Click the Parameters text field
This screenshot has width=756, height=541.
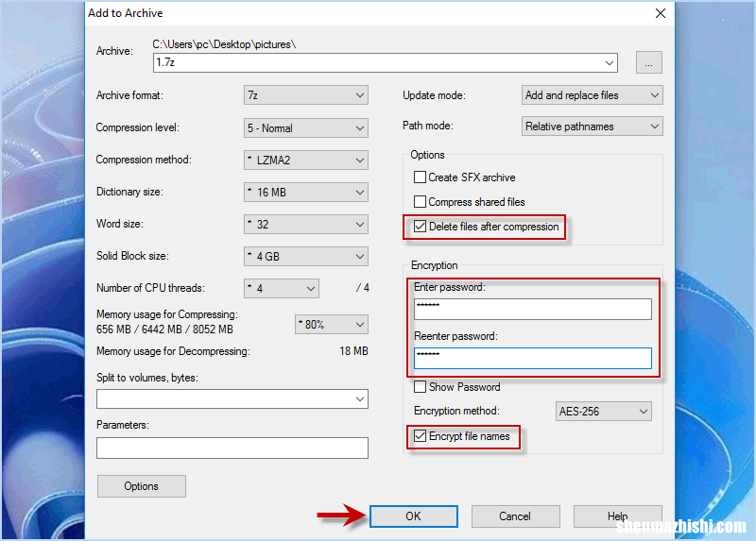232,448
